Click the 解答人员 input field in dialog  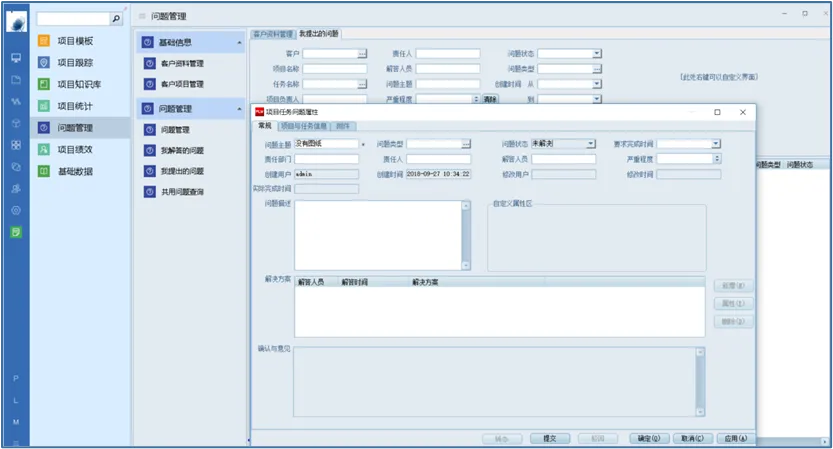[x=564, y=159]
